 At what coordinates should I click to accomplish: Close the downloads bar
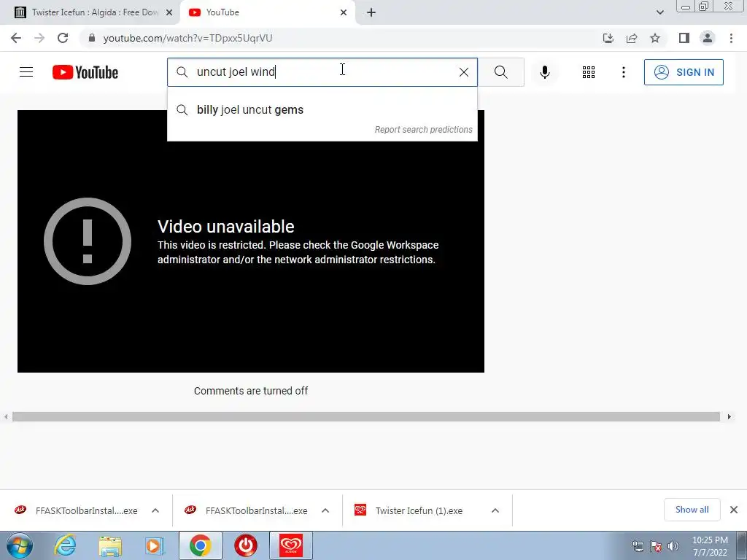(734, 510)
